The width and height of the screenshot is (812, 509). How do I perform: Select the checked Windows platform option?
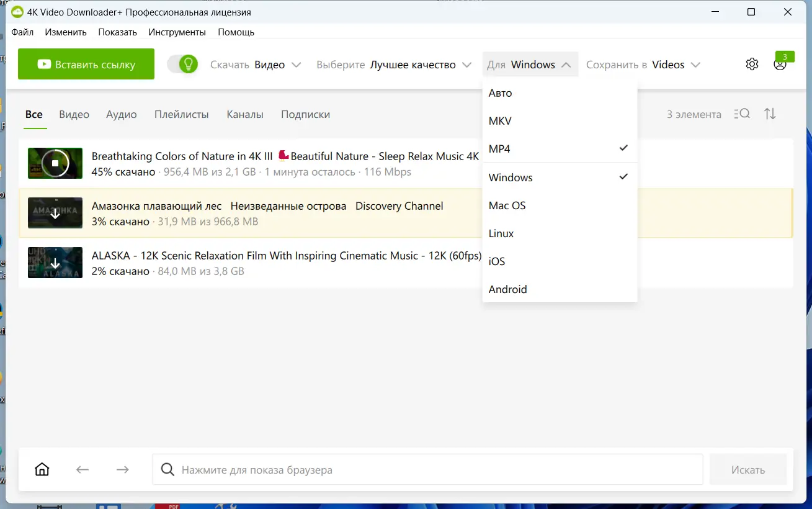point(560,178)
